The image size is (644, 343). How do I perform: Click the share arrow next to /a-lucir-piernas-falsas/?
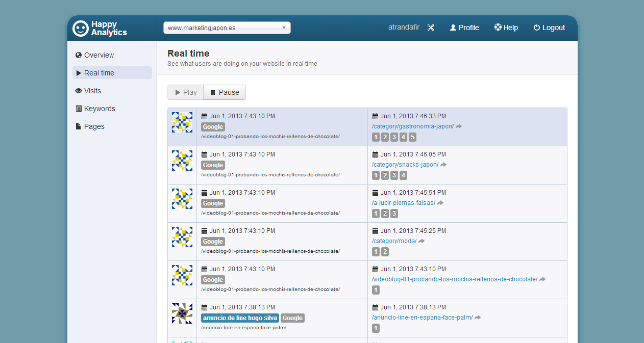point(440,203)
